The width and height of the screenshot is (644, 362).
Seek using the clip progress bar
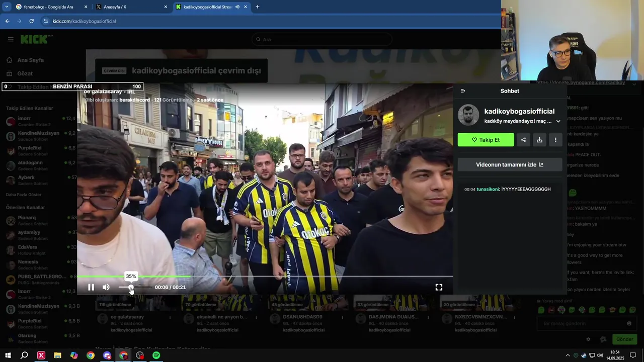pos(265,276)
